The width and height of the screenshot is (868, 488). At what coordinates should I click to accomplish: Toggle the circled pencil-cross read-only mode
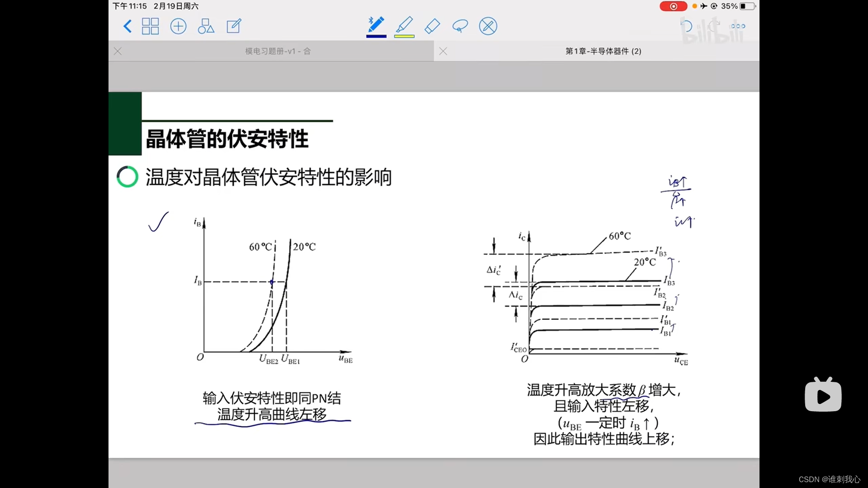click(x=488, y=26)
